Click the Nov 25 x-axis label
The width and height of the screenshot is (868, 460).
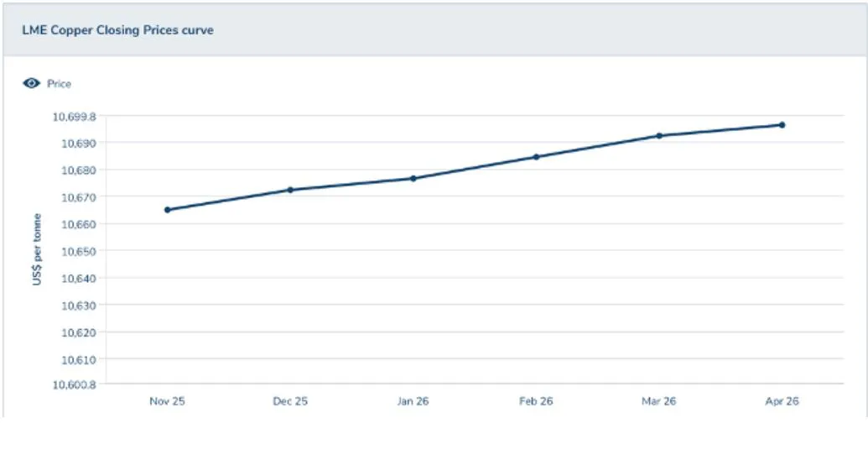tap(167, 401)
